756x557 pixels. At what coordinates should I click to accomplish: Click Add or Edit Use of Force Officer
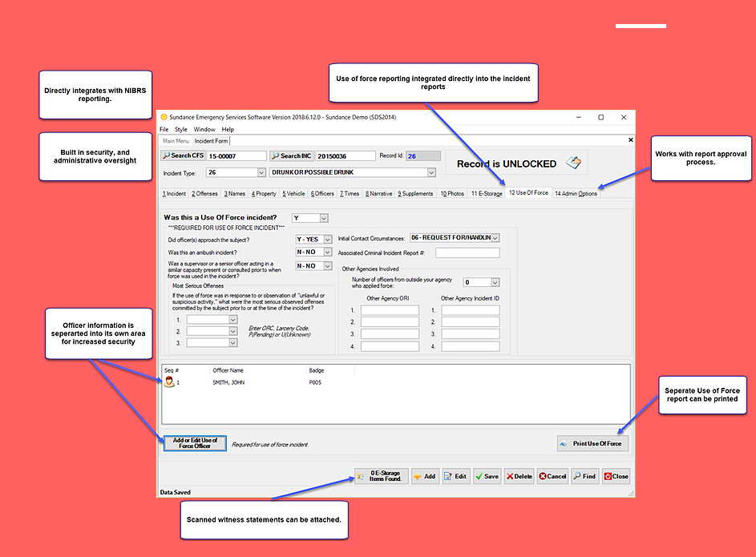pyautogui.click(x=195, y=443)
